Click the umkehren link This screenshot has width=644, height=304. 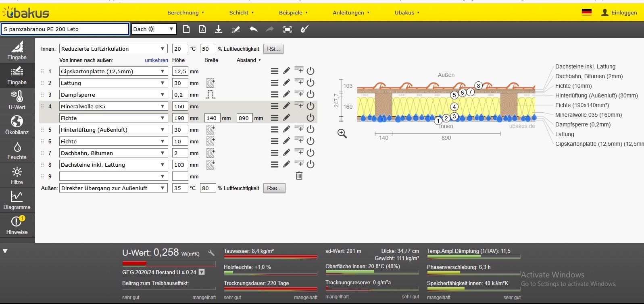point(156,60)
